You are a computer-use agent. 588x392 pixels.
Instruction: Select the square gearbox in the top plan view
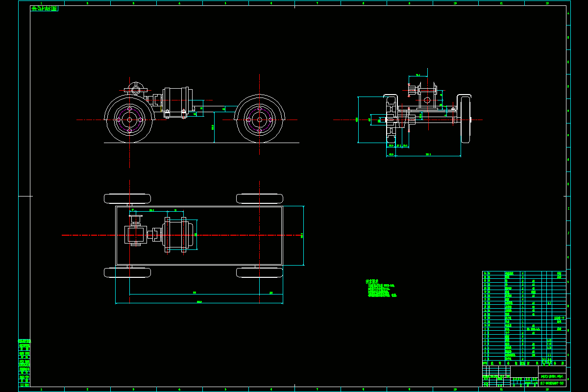(x=136, y=235)
